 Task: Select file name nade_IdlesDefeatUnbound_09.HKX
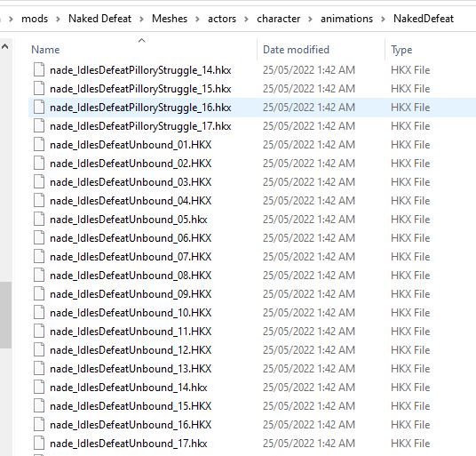131,294
